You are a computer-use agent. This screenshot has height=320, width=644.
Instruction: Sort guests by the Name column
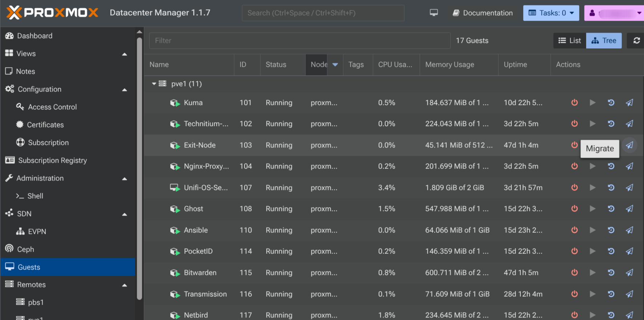(x=189, y=65)
